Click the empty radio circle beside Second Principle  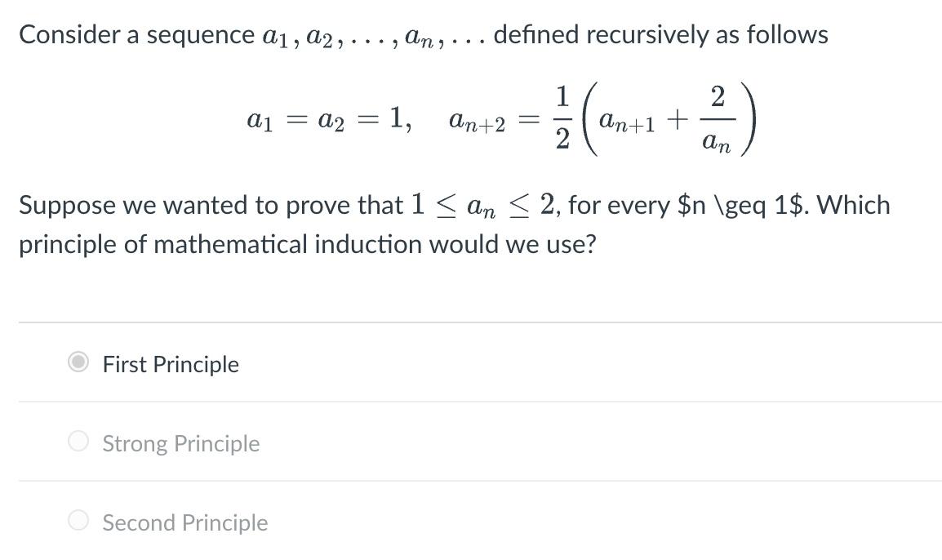[x=78, y=520]
